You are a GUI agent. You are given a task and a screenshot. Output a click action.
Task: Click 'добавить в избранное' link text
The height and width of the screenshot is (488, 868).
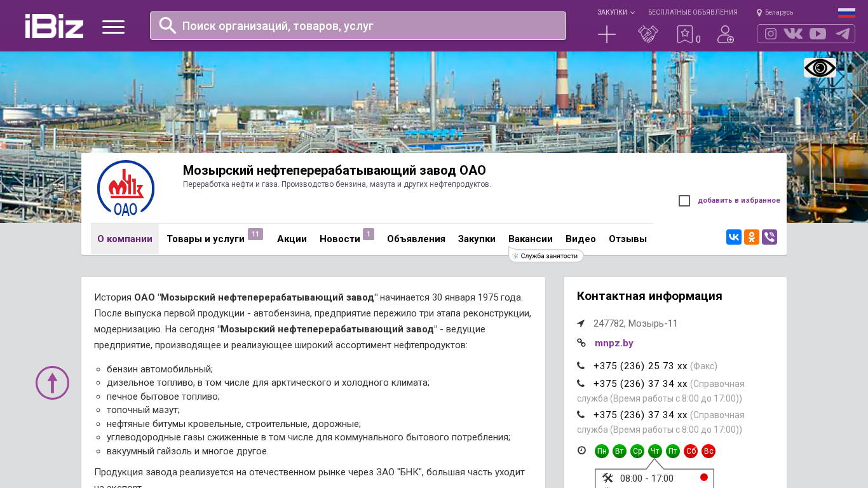739,201
